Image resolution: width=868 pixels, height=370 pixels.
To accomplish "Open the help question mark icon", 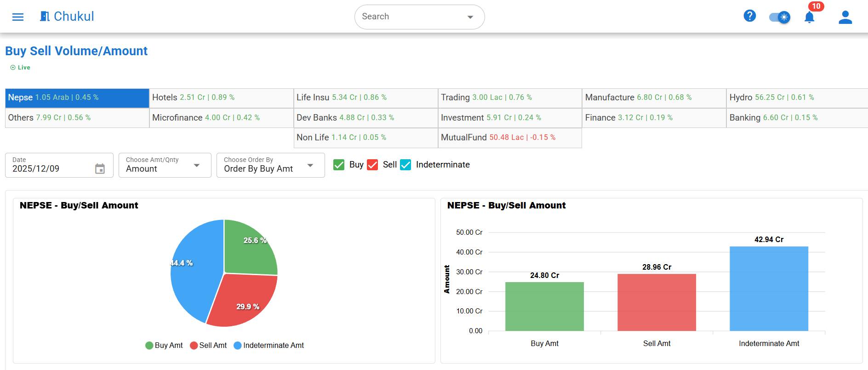I will point(750,16).
